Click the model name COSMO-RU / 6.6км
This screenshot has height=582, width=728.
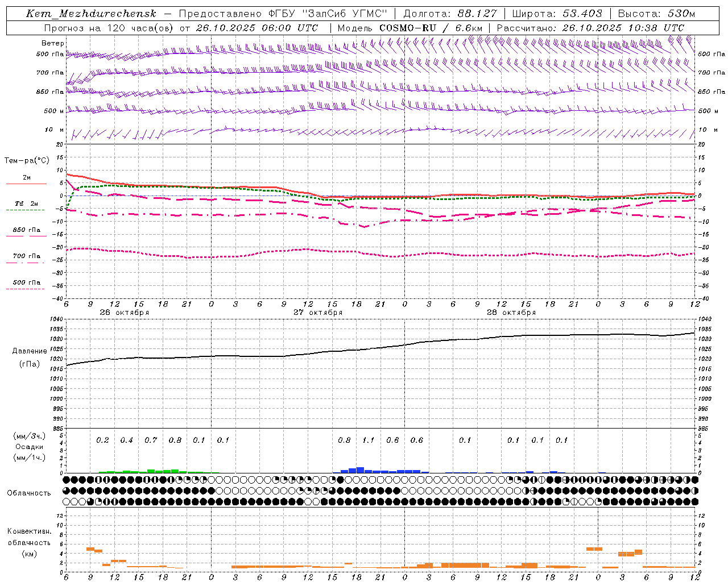coord(431,27)
